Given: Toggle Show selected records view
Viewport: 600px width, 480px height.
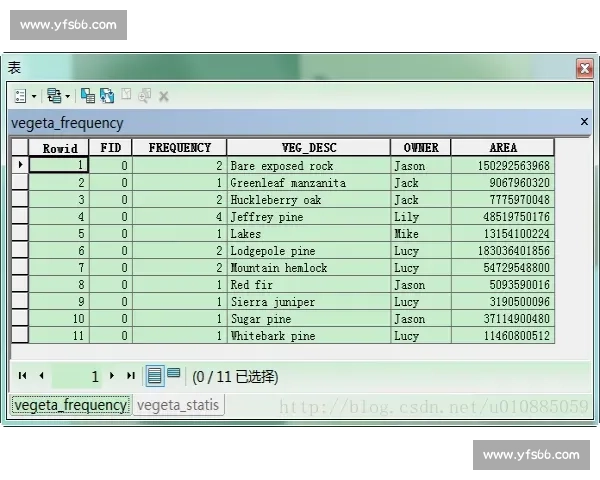Looking at the screenshot, I should click(x=174, y=375).
